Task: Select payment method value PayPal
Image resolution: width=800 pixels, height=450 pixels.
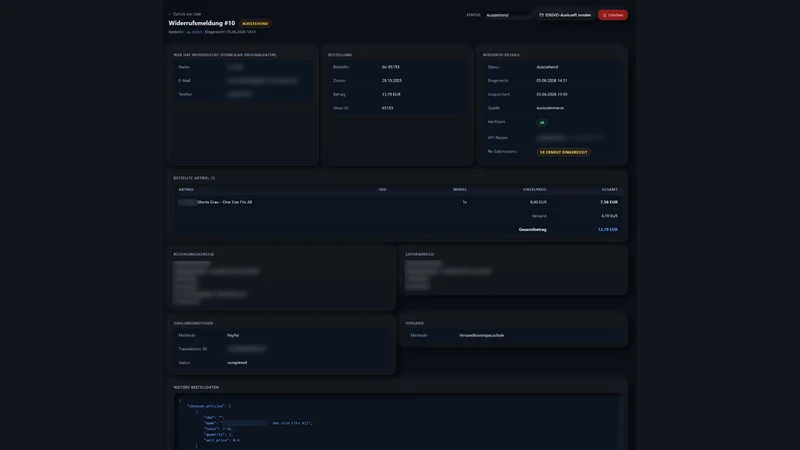Action: click(x=233, y=335)
